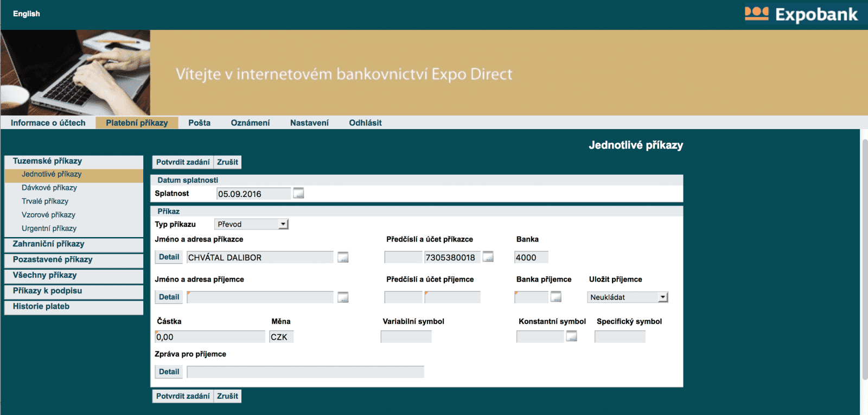The image size is (868, 415).
Task: Focus the Zpráva pro příjemce text field
Action: (305, 372)
